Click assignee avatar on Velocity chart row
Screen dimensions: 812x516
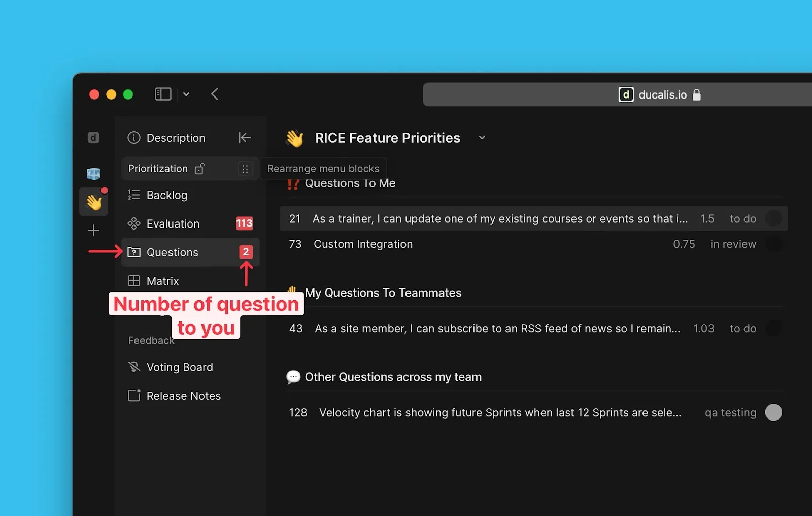coord(773,412)
